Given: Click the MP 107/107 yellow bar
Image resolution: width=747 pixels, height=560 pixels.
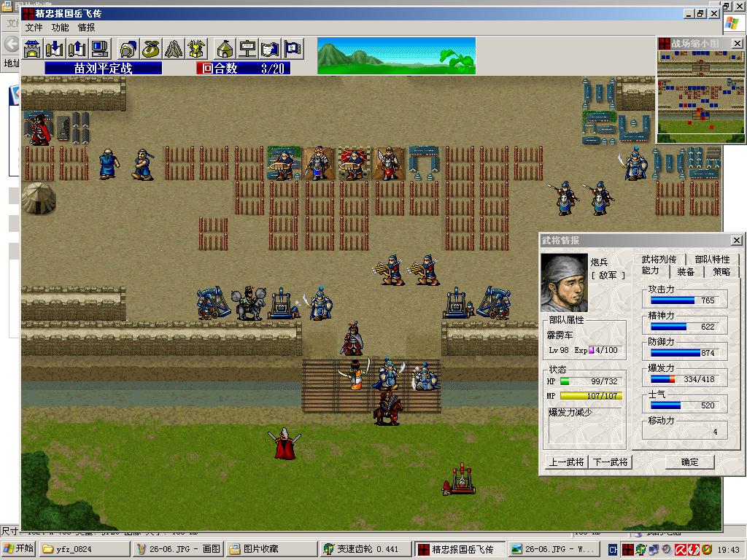Looking at the screenshot, I should click(591, 396).
